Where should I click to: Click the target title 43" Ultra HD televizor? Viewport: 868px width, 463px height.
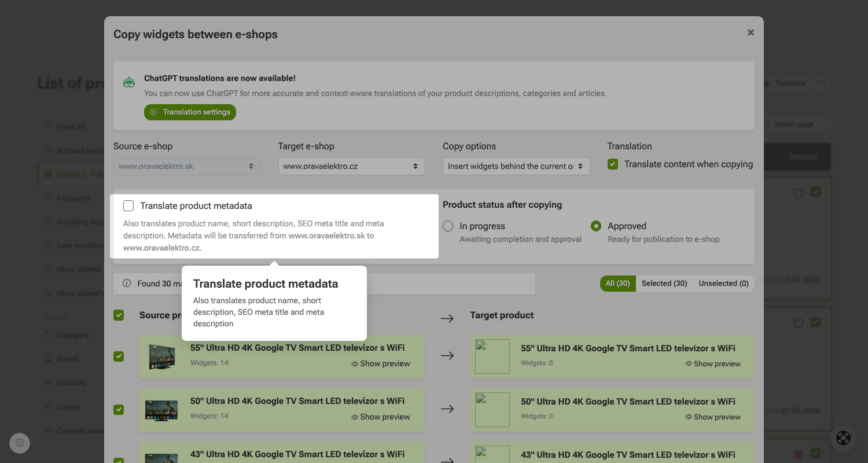(628, 455)
